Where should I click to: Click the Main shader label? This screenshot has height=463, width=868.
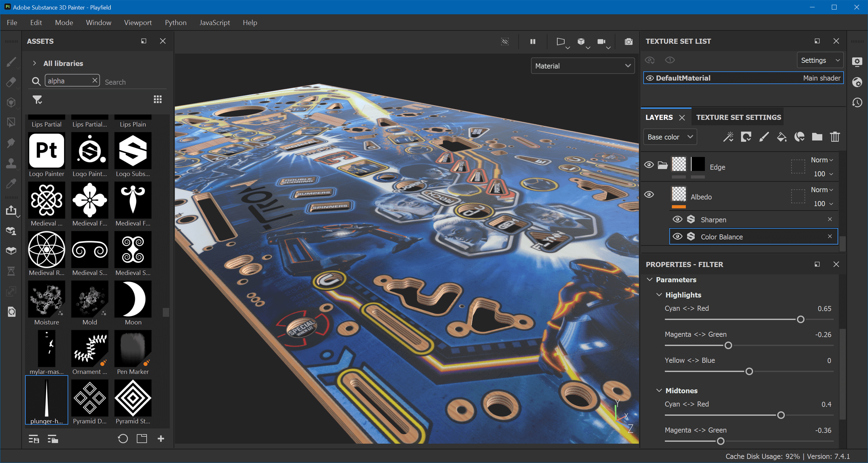[x=821, y=78]
